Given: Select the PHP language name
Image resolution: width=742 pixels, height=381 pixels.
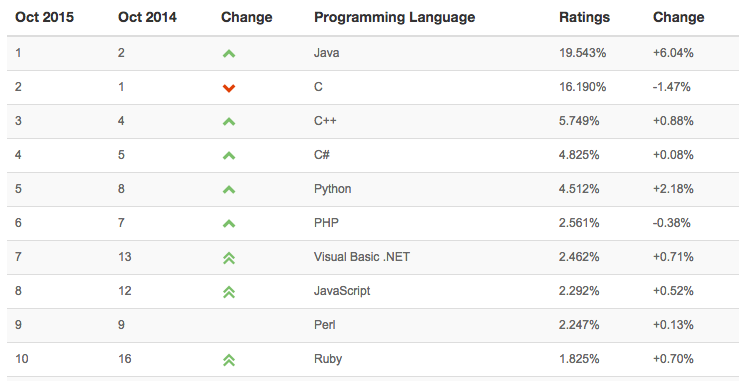Looking at the screenshot, I should tap(327, 222).
